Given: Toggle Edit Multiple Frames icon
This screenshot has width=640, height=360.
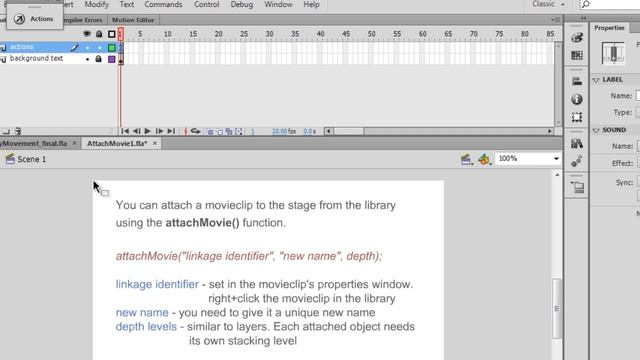Looking at the screenshot, I should point(229,131).
